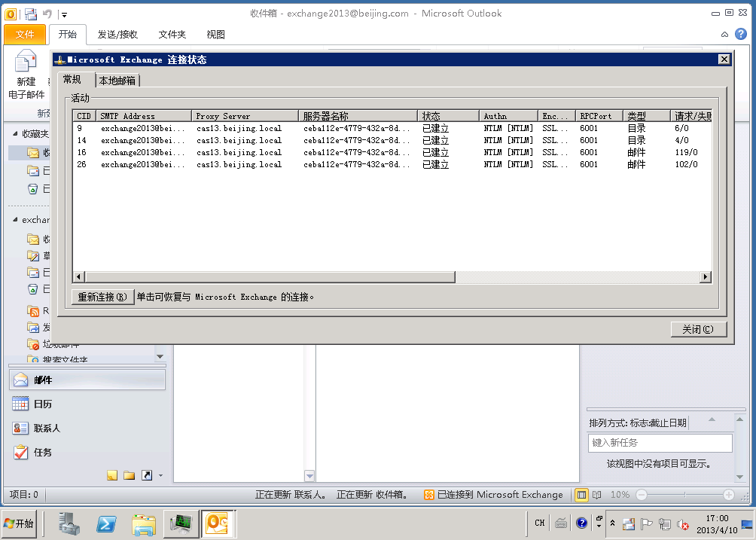756x540 pixels.
Task: Click the 排列方式 sort header in task pane
Action: (x=637, y=423)
